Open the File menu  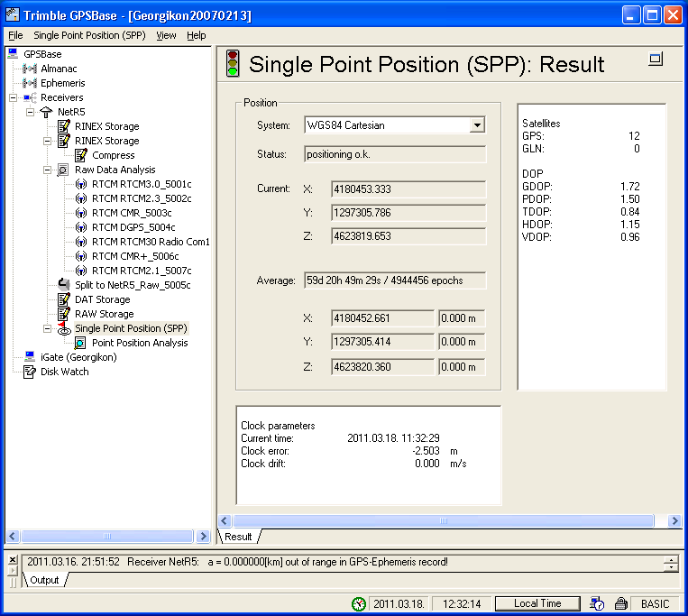[15, 35]
